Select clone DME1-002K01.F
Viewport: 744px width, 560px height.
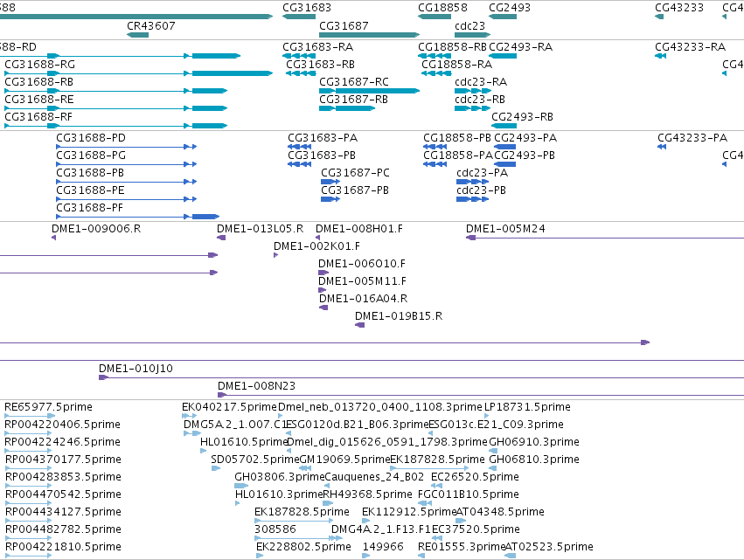pos(317,246)
